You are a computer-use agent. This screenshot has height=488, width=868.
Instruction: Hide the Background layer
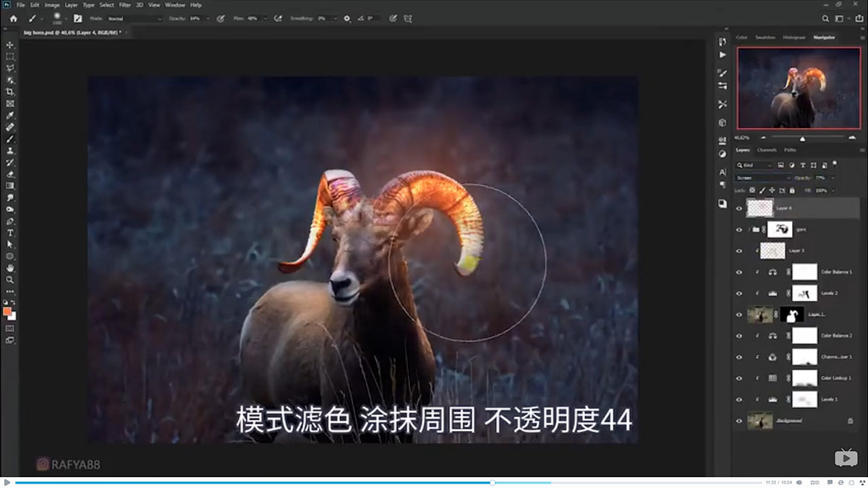point(739,421)
